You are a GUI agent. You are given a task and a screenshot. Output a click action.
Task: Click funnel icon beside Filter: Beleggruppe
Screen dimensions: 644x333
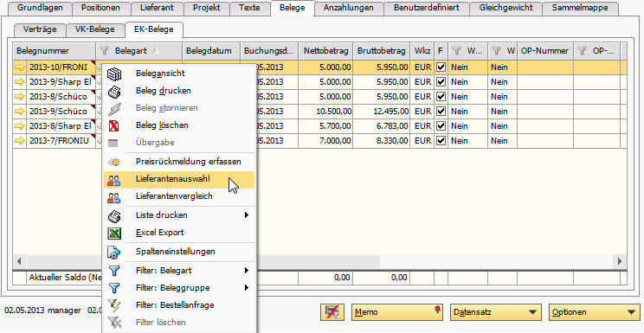pyautogui.click(x=113, y=288)
